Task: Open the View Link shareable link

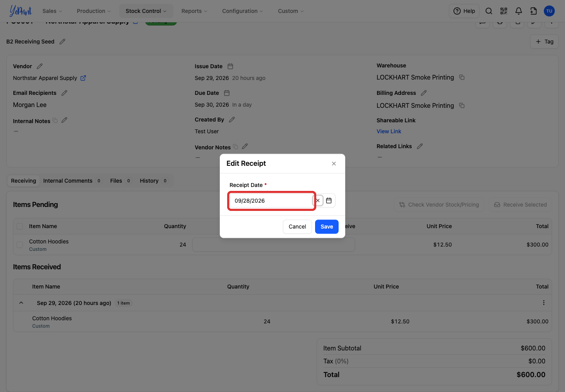Action: (389, 131)
